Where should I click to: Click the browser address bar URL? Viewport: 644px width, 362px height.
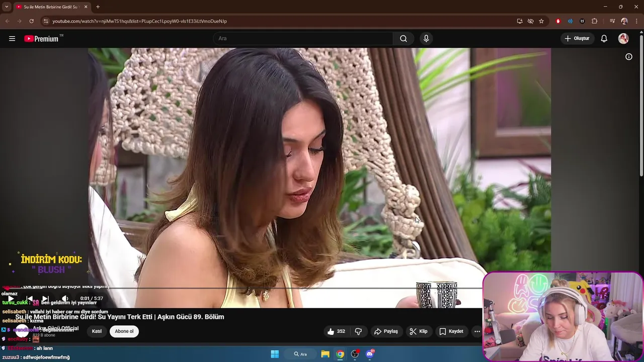coord(140,21)
